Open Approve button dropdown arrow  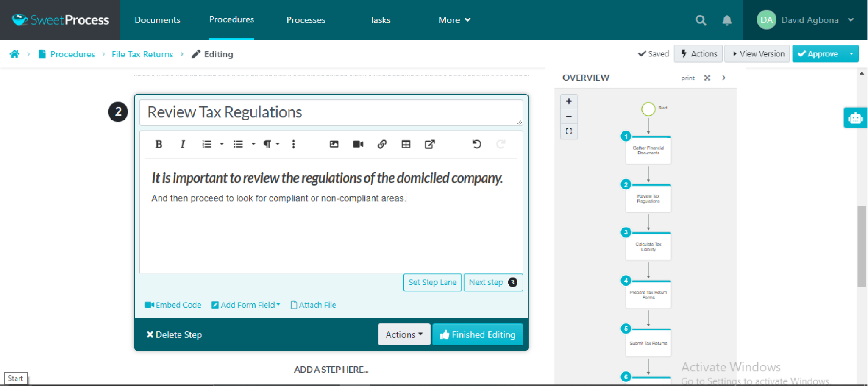click(851, 54)
